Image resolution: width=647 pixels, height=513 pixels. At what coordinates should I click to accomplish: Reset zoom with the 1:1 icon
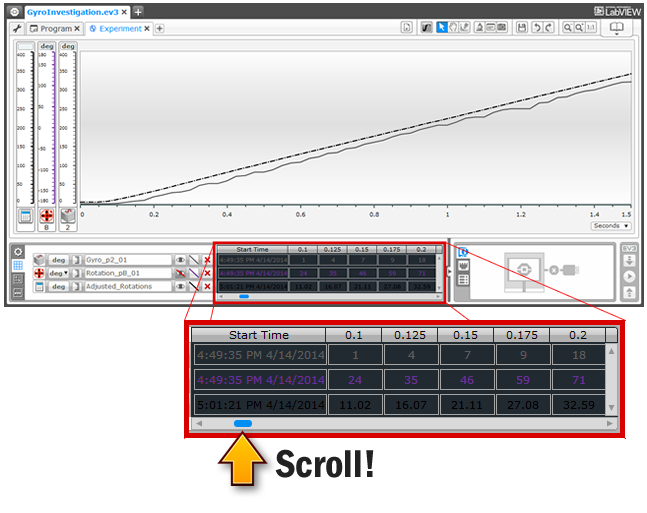pos(593,29)
